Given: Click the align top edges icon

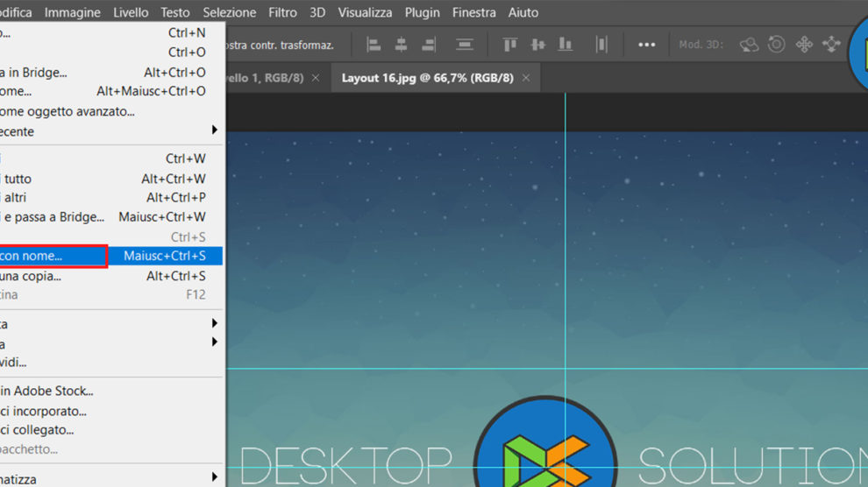Looking at the screenshot, I should click(510, 45).
